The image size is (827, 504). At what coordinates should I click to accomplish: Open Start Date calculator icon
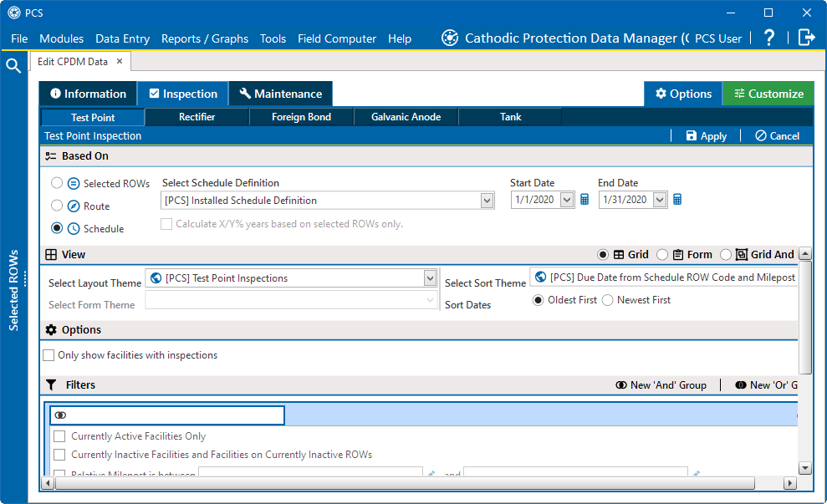(x=585, y=200)
